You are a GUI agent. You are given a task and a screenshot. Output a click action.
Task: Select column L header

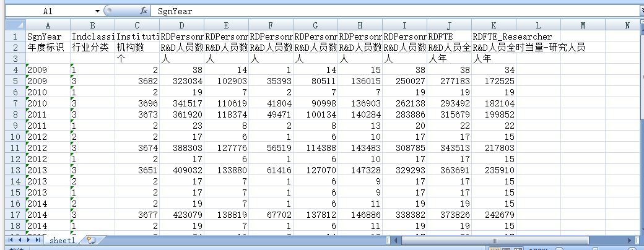(538, 25)
